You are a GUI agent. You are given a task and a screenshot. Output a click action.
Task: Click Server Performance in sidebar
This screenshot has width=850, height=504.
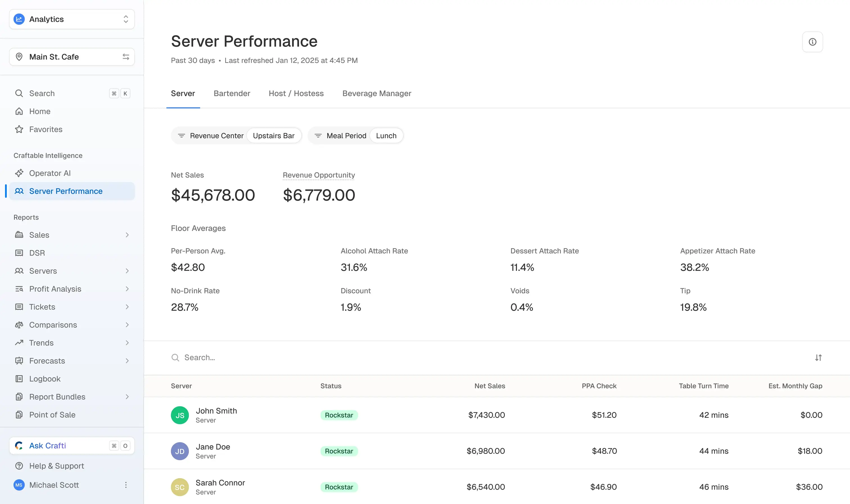pos(72,191)
